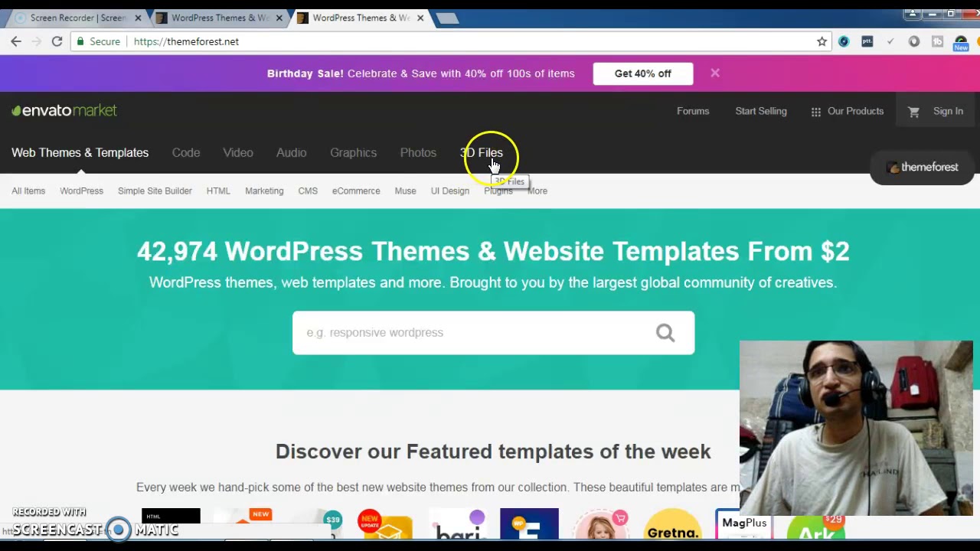980x551 pixels.
Task: Dismiss the Birthday Sale banner
Action: tap(714, 73)
